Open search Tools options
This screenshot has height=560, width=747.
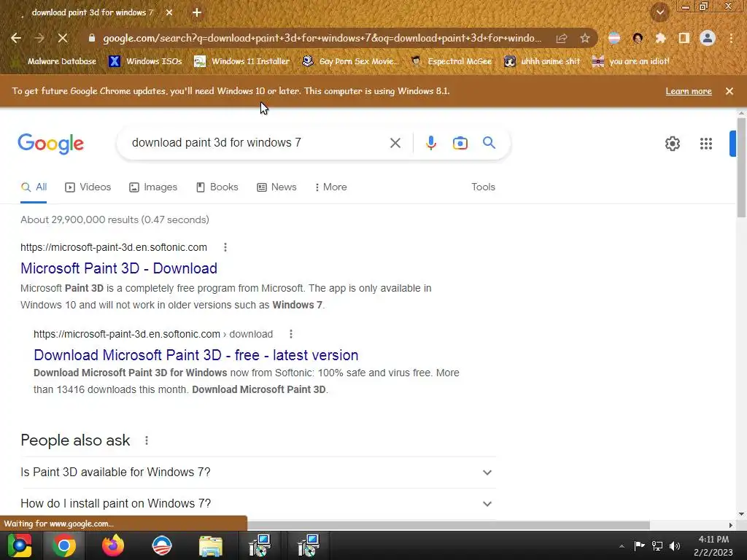(x=483, y=187)
